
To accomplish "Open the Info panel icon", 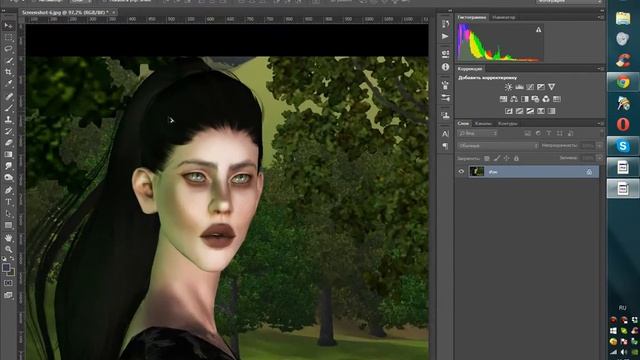I will [x=445, y=67].
